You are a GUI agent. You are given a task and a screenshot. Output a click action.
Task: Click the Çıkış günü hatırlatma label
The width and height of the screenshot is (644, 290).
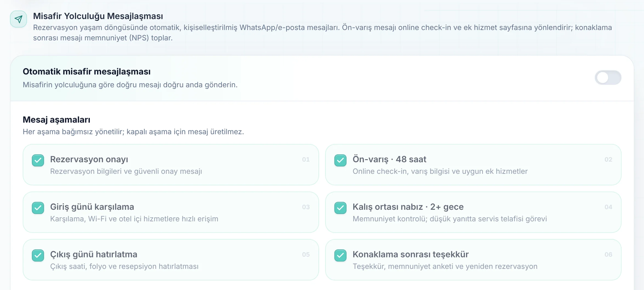tap(94, 255)
